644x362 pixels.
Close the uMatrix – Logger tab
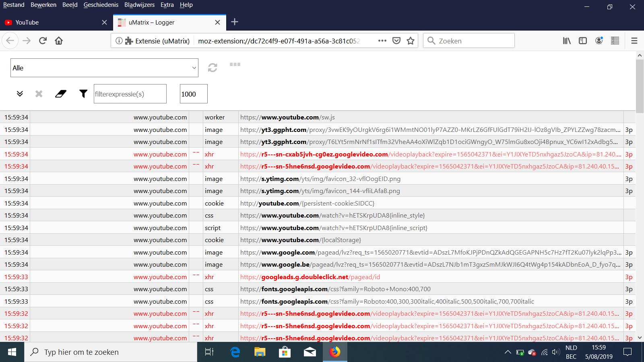[217, 23]
